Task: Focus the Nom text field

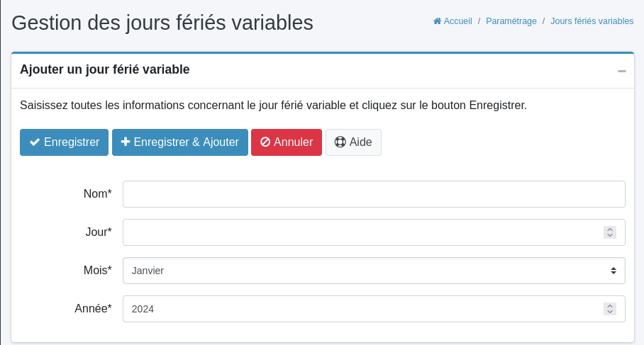Action: tap(374, 194)
